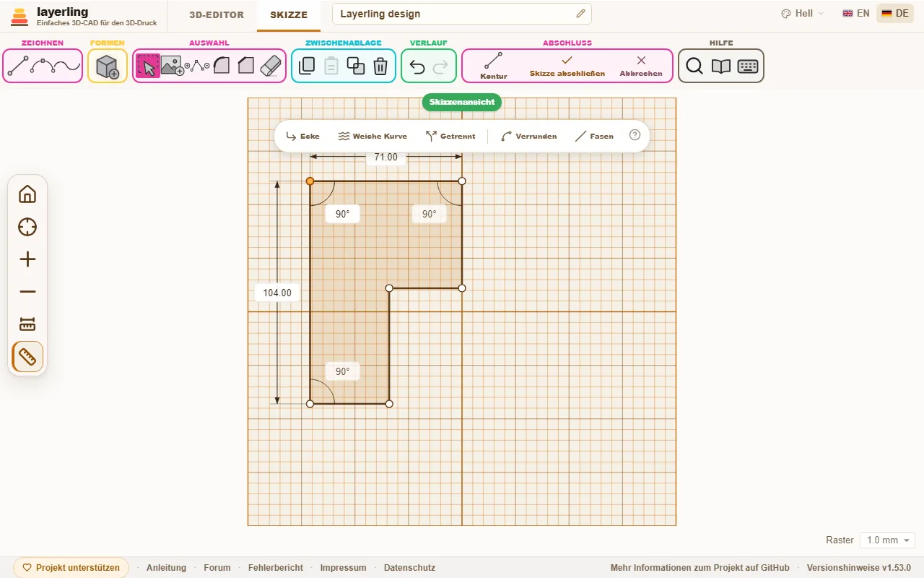Viewport: 924px width, 578px height.
Task: Select the Weiche Kurve point option
Action: [x=372, y=136]
